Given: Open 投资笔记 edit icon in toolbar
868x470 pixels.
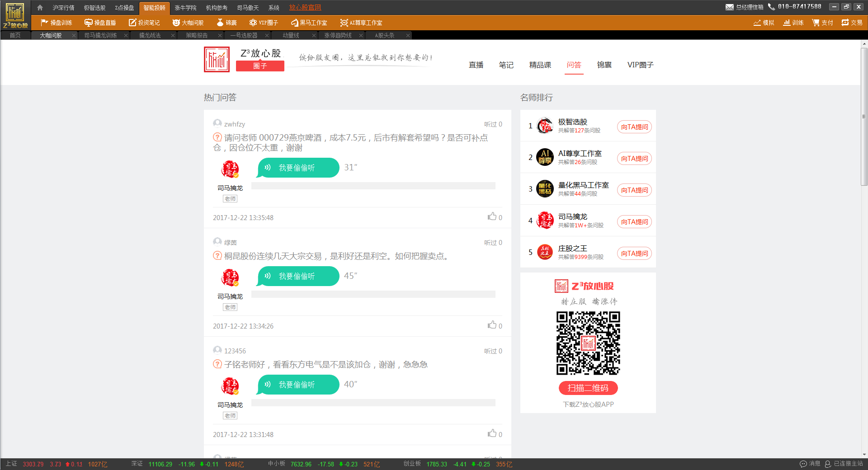Looking at the screenshot, I should pos(132,23).
